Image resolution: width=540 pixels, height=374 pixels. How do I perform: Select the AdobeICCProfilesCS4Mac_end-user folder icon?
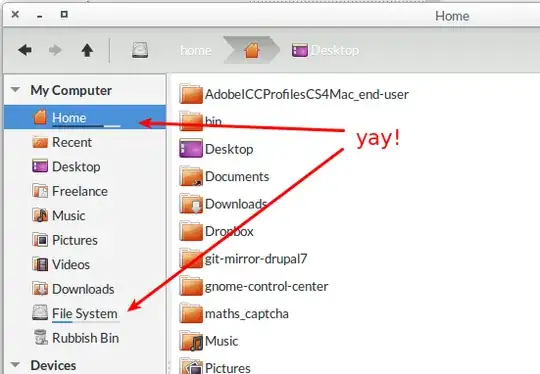[x=190, y=94]
